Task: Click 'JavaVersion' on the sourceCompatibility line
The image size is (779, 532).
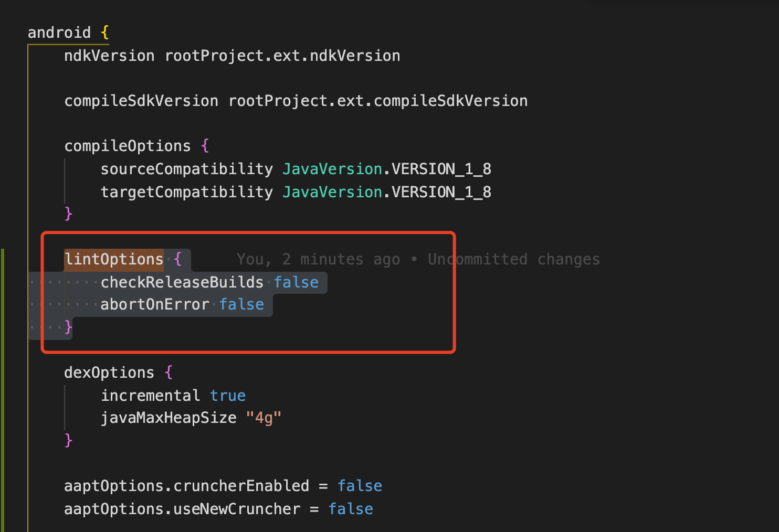Action: (x=332, y=169)
